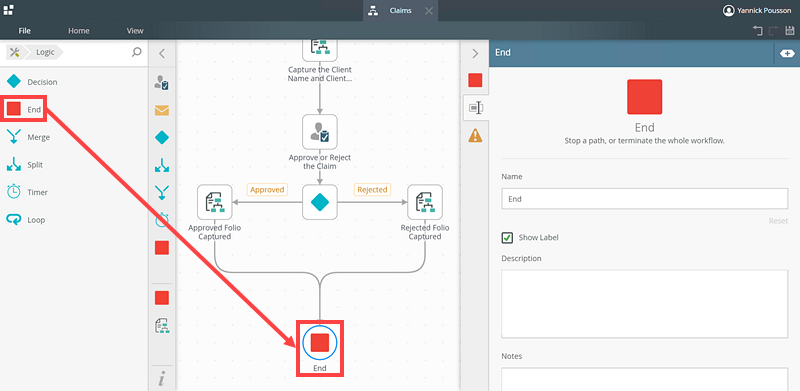Image resolution: width=800 pixels, height=391 pixels.
Task: Click the Logic breadcrumb category
Action: point(45,52)
